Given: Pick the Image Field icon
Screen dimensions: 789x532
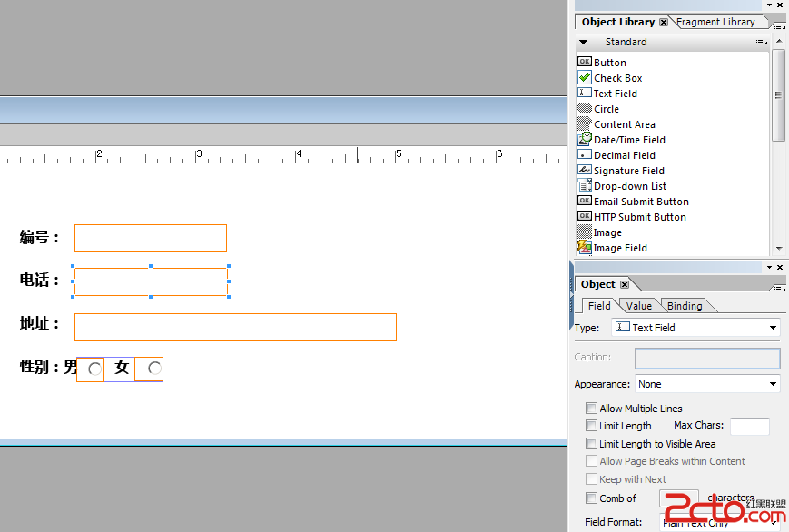Looking at the screenshot, I should (x=585, y=248).
